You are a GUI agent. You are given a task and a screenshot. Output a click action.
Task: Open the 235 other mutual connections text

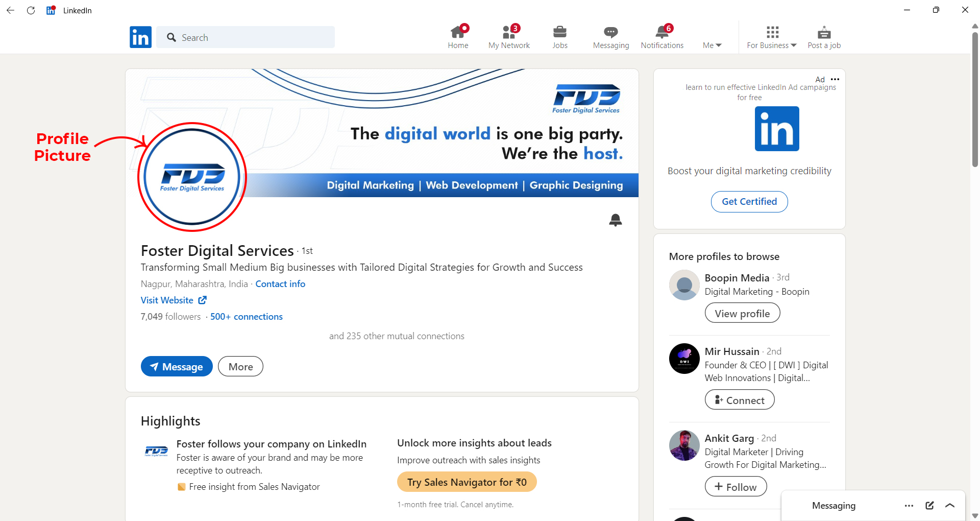click(x=397, y=336)
